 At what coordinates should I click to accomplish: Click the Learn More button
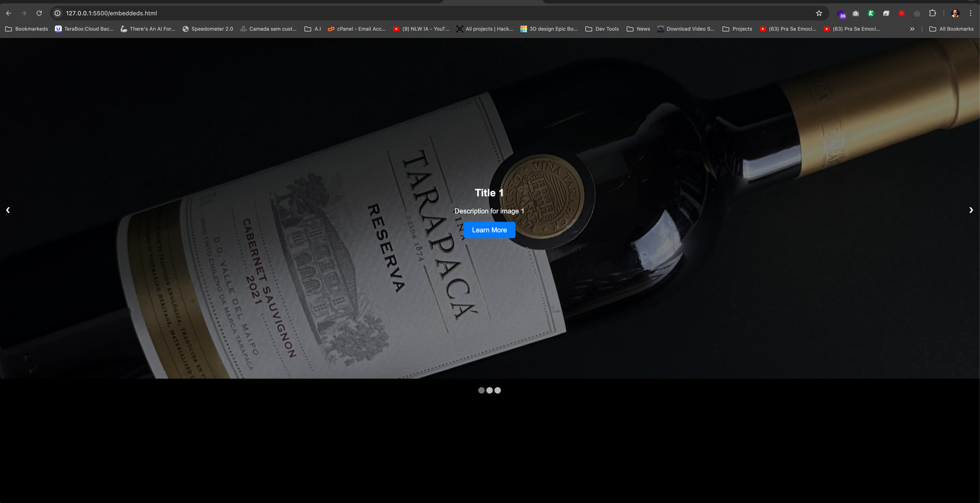click(489, 230)
